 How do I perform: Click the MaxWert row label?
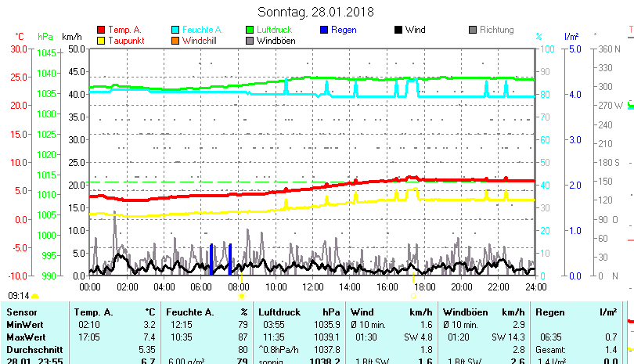coord(25,337)
